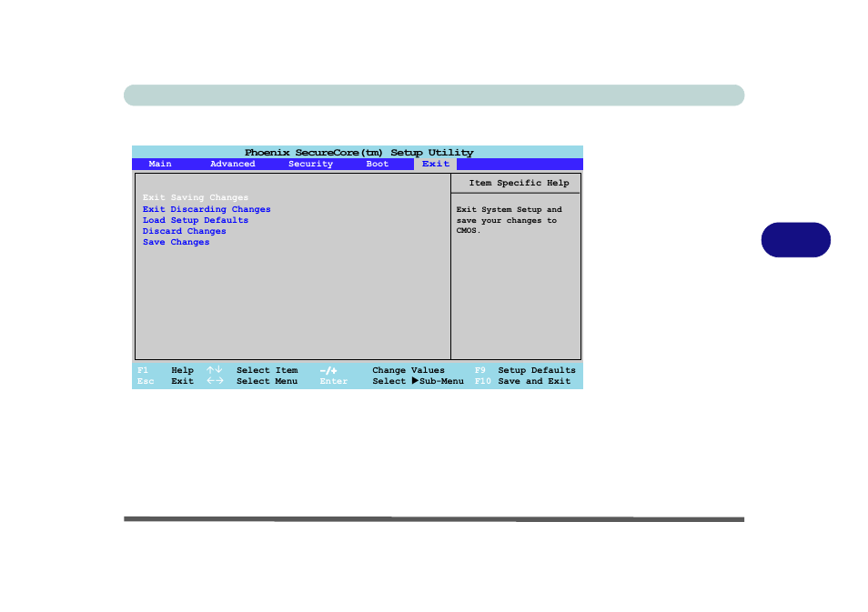The image size is (868, 612).
Task: Click the help text about saving to CMOS
Action: (510, 220)
